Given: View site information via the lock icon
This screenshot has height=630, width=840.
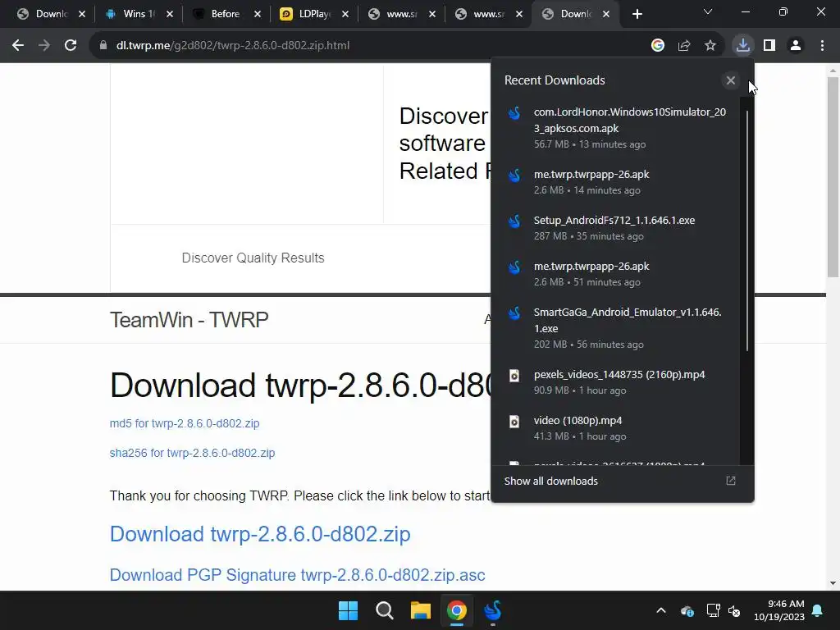Looking at the screenshot, I should pyautogui.click(x=103, y=46).
